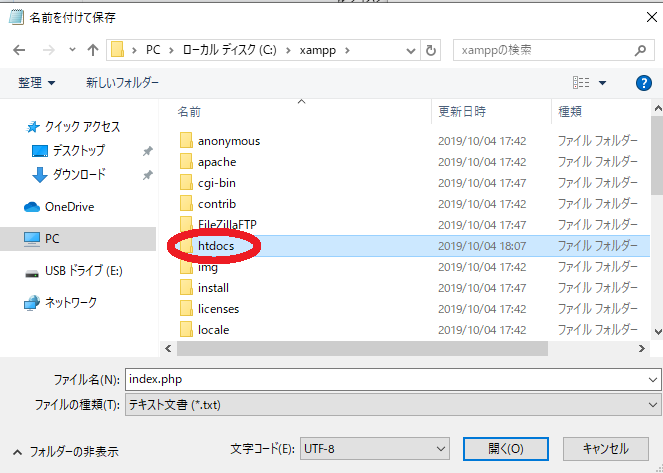The image size is (663, 473).
Task: Select ネットワーク in navigation pane
Action: tap(71, 303)
